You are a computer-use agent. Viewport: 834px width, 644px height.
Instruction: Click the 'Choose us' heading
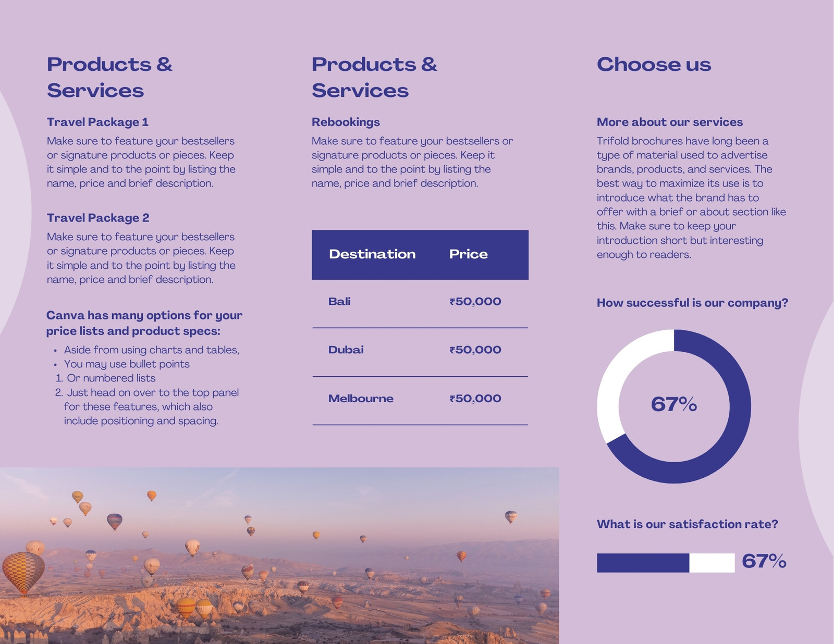coord(654,65)
